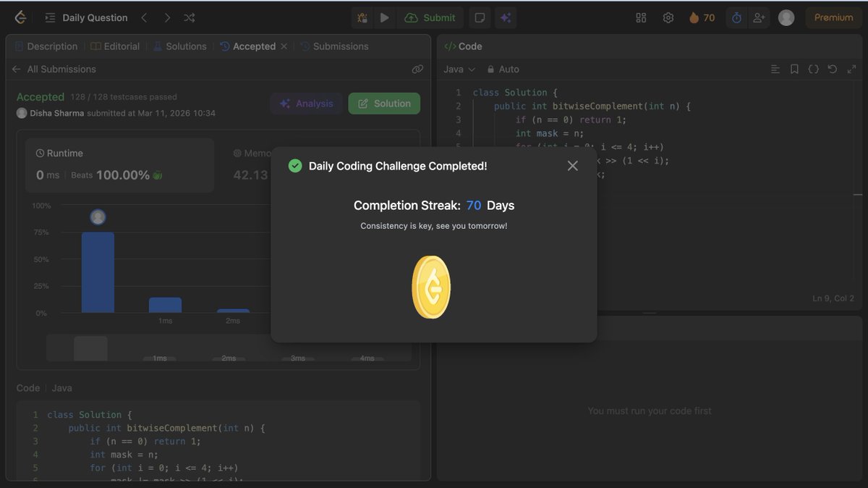Submit the solution
Viewport: 868px width, 488px height.
coord(430,17)
